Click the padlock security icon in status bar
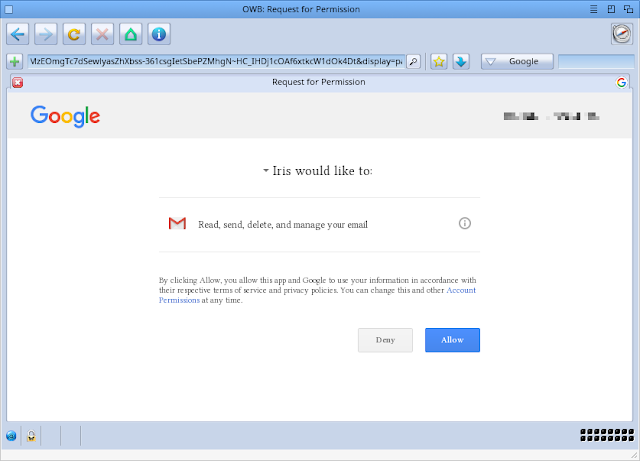Screen dimensions: 640x461 pyautogui.click(x=31, y=436)
